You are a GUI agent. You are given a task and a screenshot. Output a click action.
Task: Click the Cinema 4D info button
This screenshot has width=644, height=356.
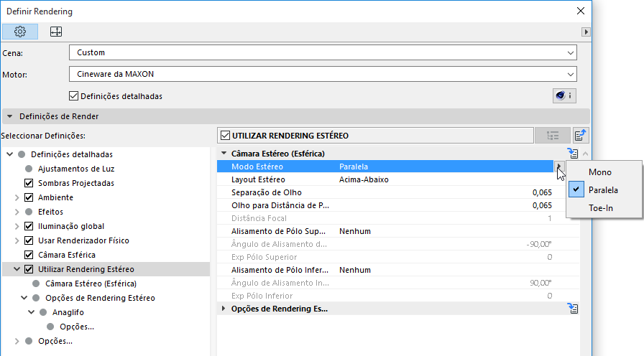(564, 95)
